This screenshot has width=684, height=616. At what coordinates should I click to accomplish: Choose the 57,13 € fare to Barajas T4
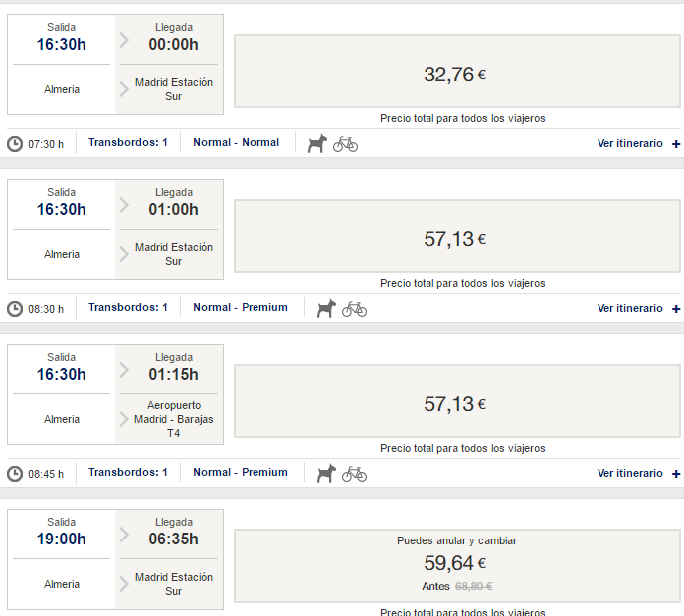(x=457, y=404)
